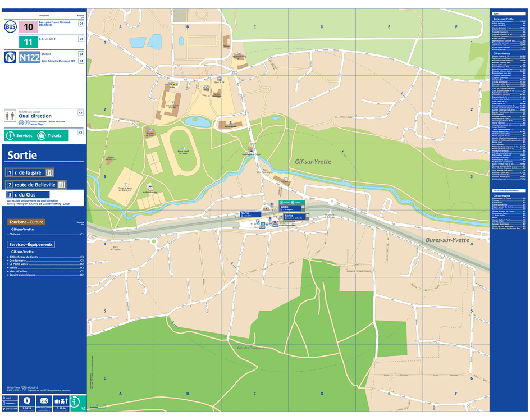The image size is (530, 420).
Task: Click the route 10 Buc-Lycée Franco Allemand badge
Action: pyautogui.click(x=29, y=26)
